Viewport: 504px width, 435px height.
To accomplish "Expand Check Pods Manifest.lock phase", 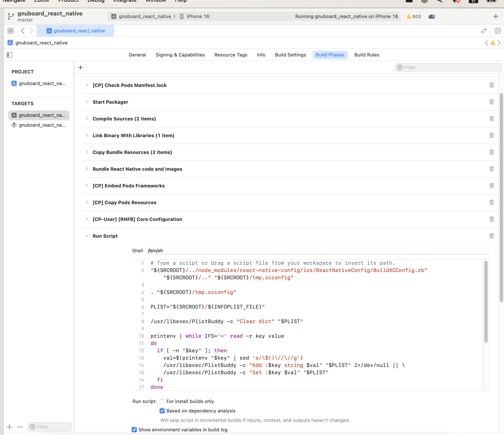I will click(87, 85).
